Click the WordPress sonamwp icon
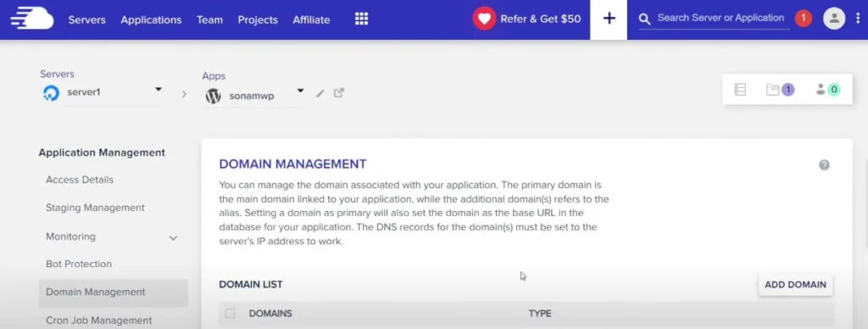868x329 pixels. pos(213,96)
